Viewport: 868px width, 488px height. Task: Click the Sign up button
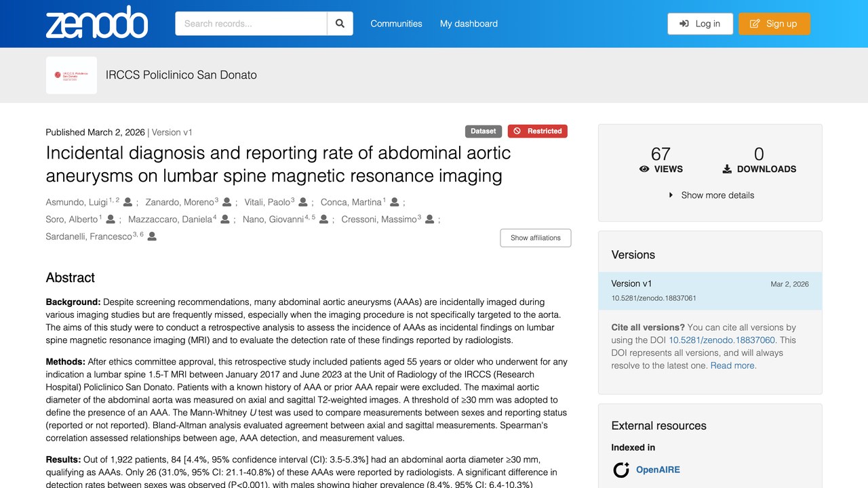click(774, 24)
